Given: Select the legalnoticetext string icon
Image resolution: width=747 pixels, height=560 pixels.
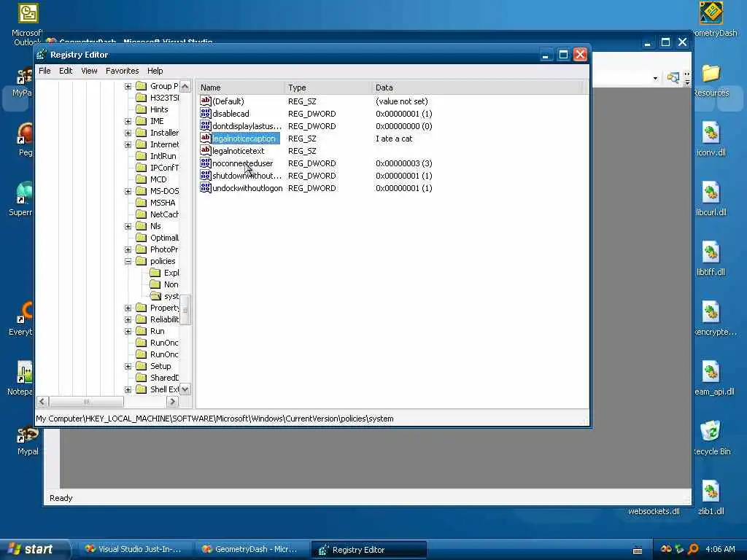Looking at the screenshot, I should click(205, 150).
